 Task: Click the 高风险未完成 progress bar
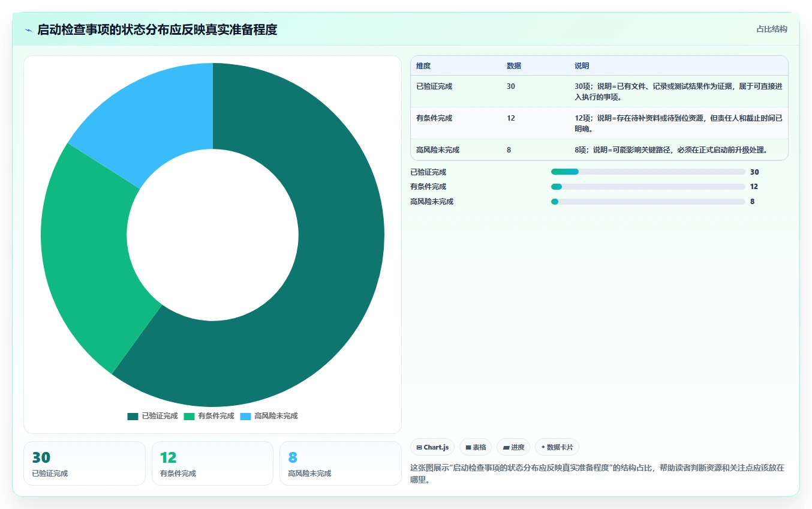coord(648,202)
